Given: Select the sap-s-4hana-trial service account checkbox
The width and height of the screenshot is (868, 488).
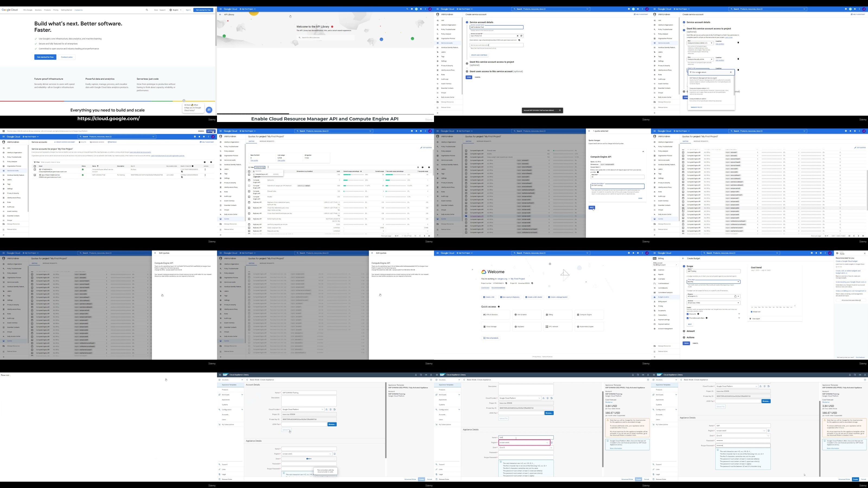Looking at the screenshot, I should tap(35, 175).
